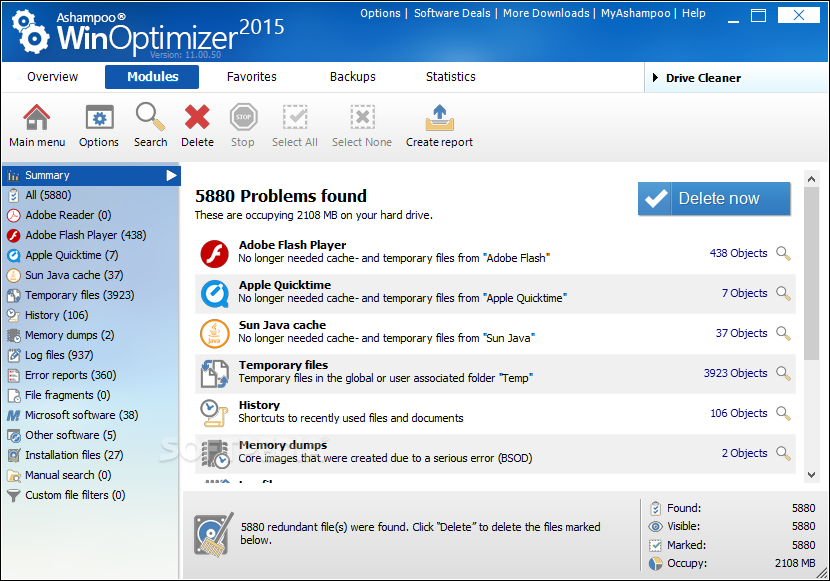The height and width of the screenshot is (581, 830).
Task: Open details magnifier for Apple Quicktime row
Action: pyautogui.click(x=783, y=293)
